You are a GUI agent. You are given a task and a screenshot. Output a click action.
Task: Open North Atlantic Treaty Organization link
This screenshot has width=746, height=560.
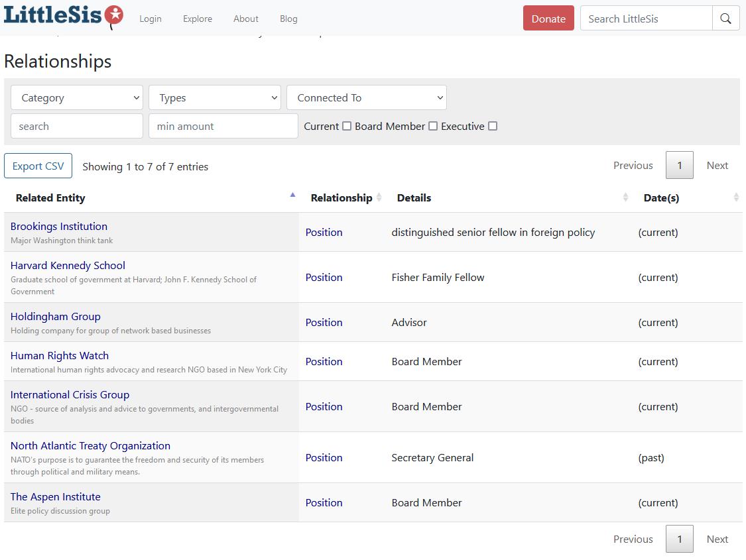(x=90, y=446)
